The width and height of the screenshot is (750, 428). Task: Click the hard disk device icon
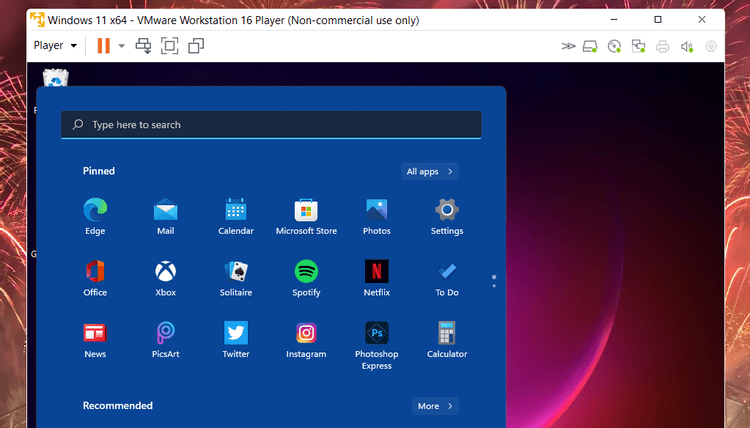click(x=590, y=46)
